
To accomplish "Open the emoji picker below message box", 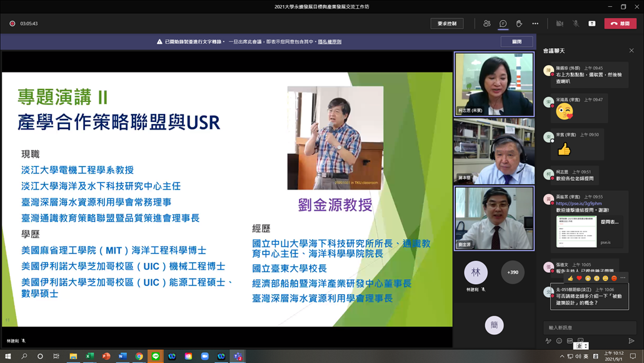I will (x=559, y=341).
